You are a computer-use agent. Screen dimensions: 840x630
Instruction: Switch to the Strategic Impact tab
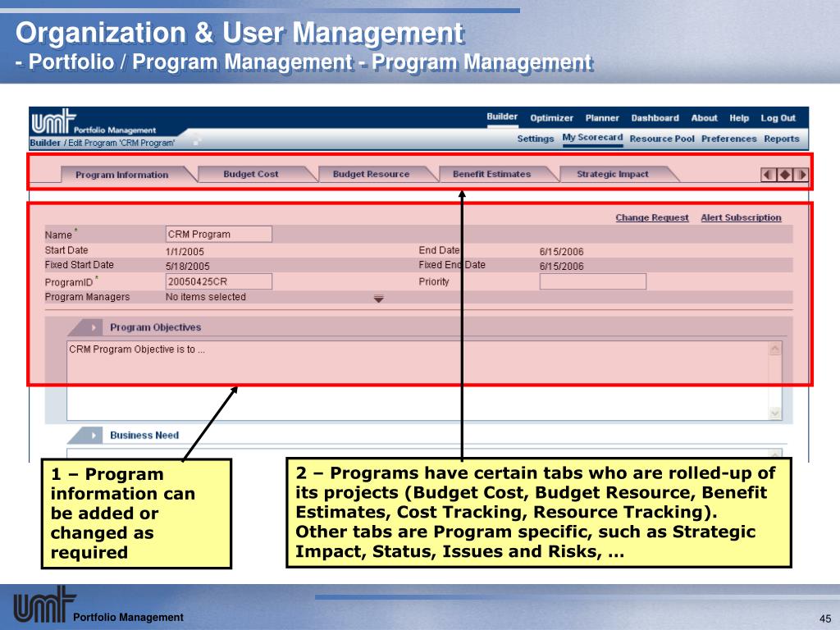(x=612, y=174)
